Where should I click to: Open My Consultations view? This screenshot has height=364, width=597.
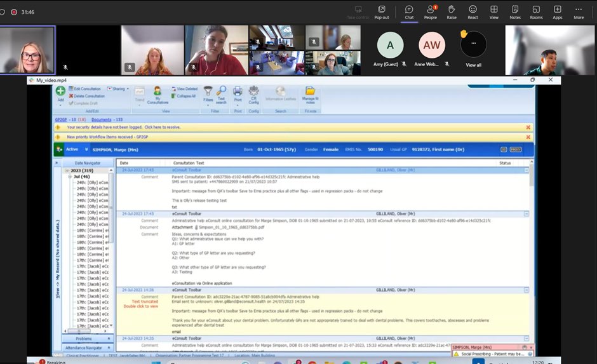[x=158, y=95]
